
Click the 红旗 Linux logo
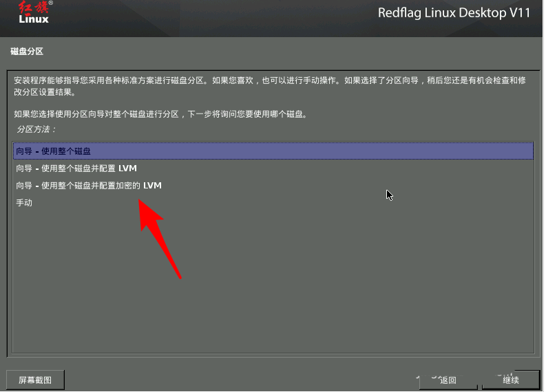(34, 12)
